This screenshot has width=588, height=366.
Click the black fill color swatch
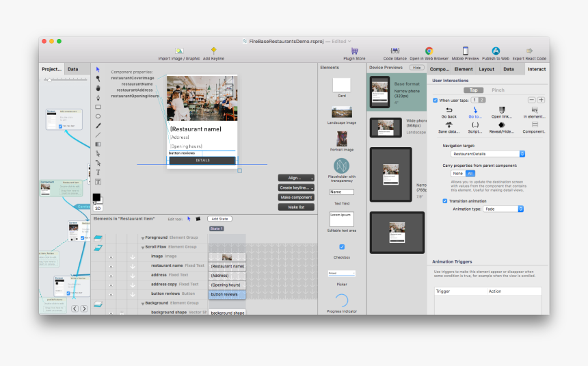point(97,198)
